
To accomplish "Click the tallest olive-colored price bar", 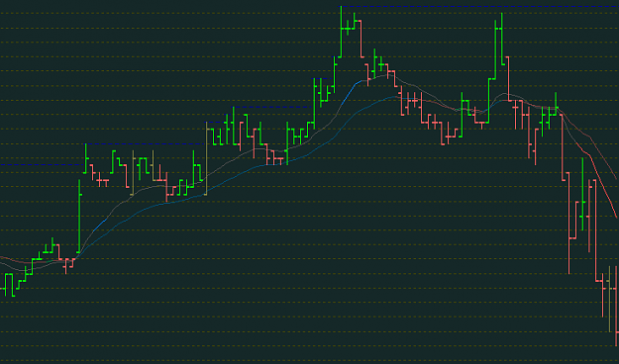I will pos(206,158).
